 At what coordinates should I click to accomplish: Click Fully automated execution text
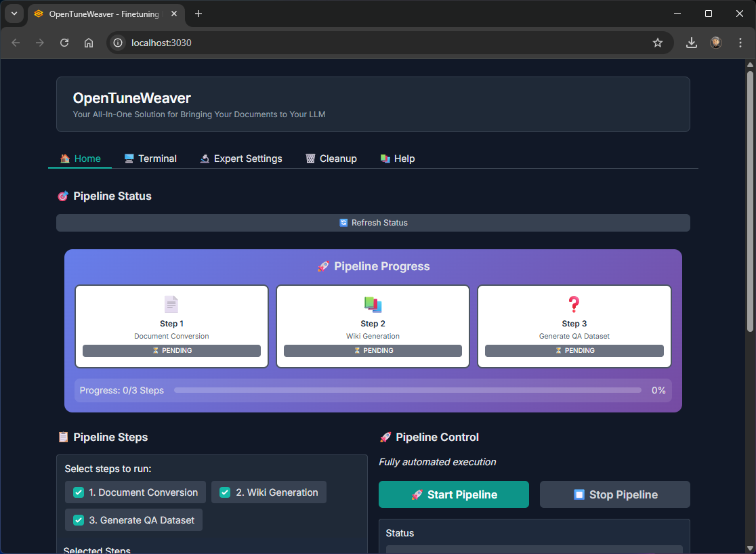pyautogui.click(x=438, y=462)
